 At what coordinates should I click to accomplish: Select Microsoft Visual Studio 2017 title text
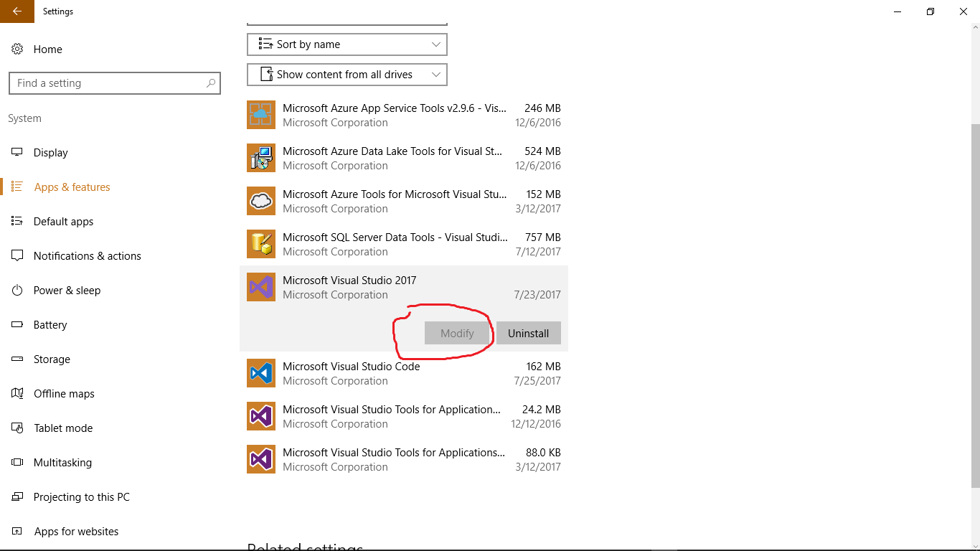tap(349, 280)
